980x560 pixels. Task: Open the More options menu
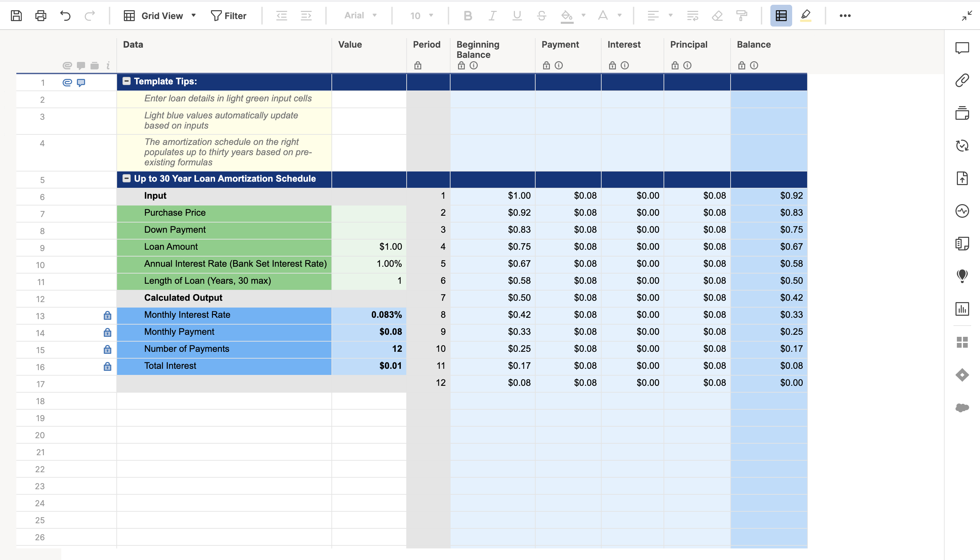click(845, 15)
